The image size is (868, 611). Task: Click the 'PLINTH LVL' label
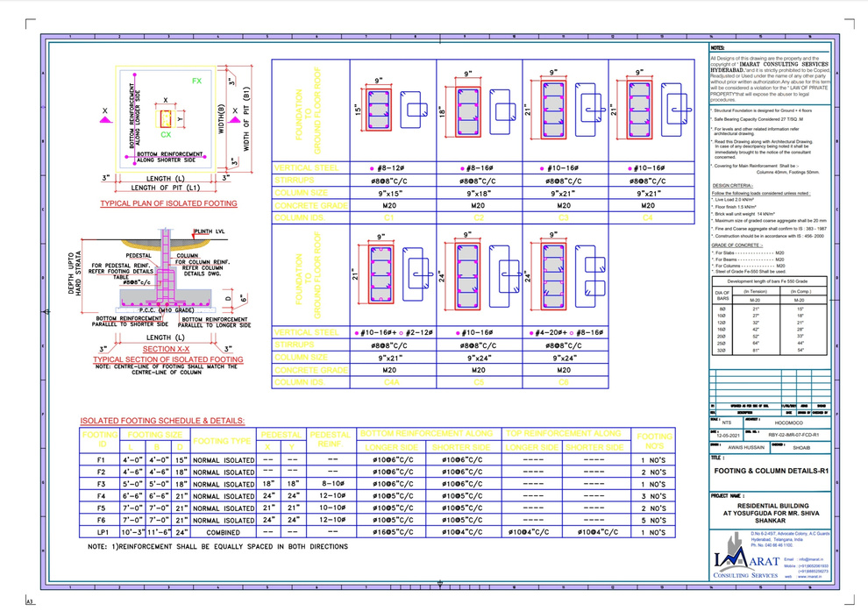pyautogui.click(x=210, y=231)
